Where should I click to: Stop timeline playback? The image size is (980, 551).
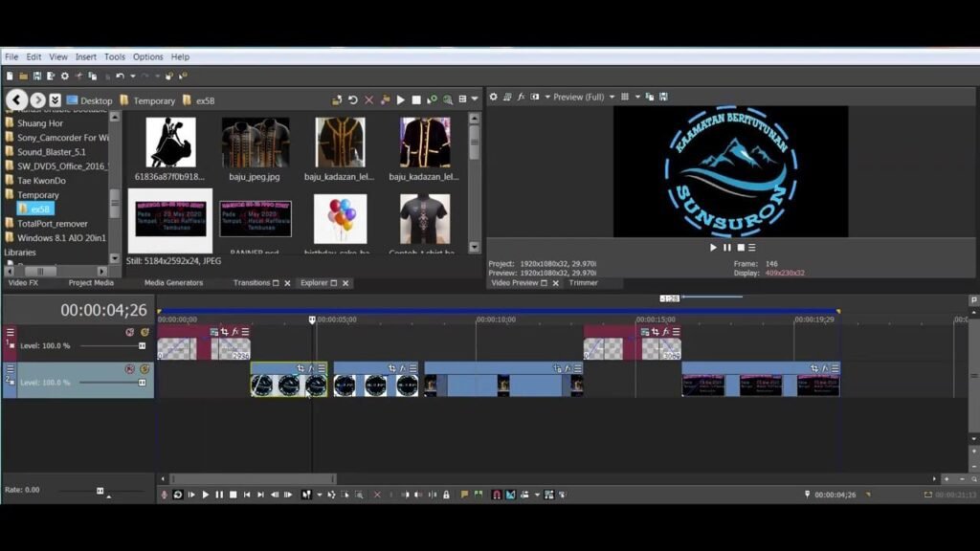[234, 495]
